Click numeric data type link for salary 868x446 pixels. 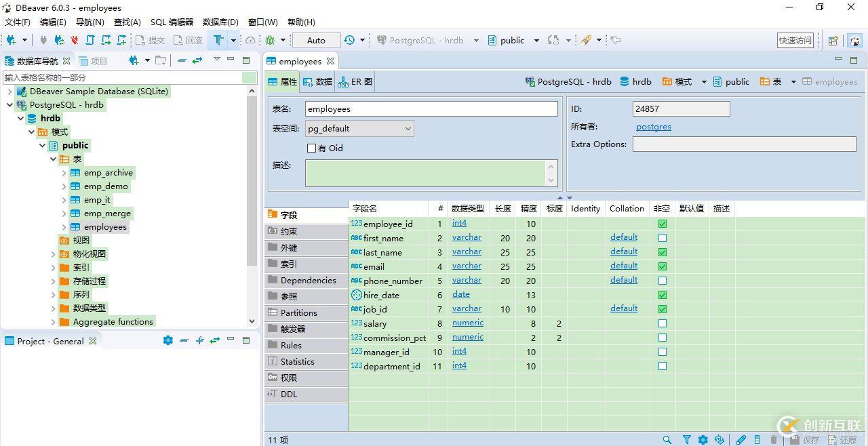click(468, 323)
